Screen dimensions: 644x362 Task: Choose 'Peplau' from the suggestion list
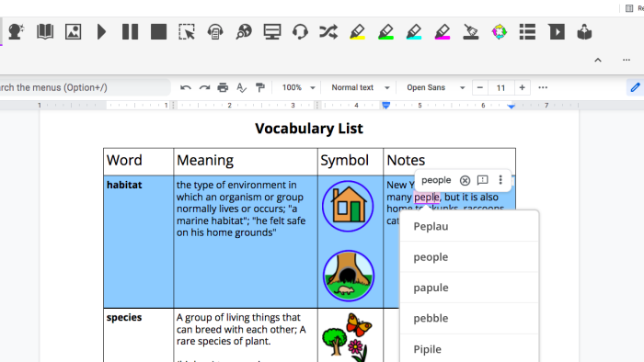[x=469, y=226]
